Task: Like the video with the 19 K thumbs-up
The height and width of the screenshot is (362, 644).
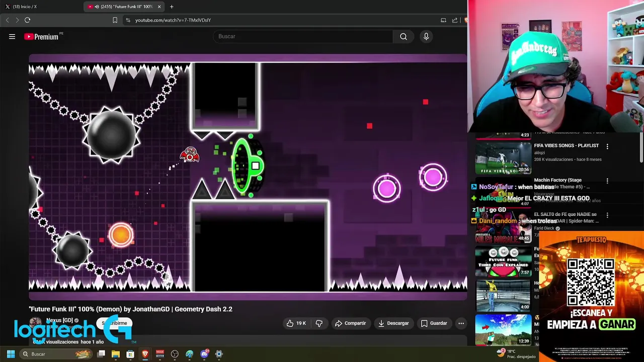Action: [x=296, y=323]
